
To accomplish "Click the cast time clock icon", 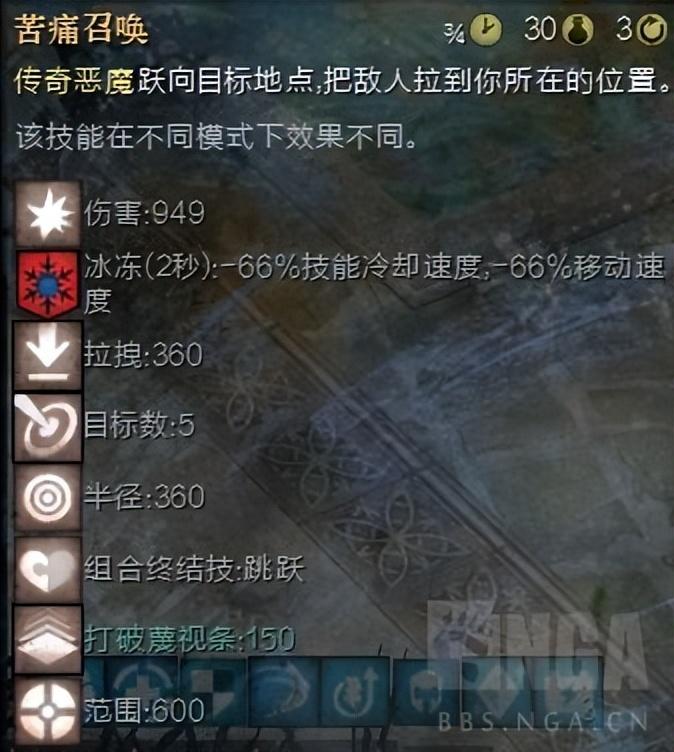I will pos(485,30).
